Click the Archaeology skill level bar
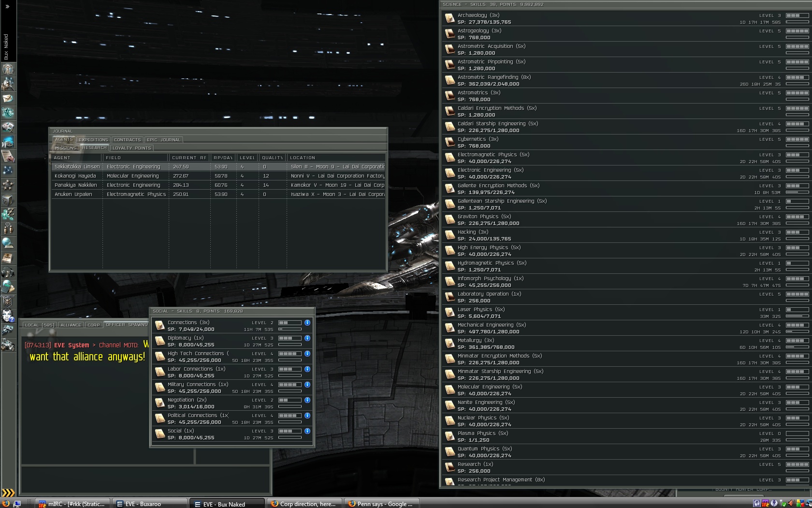812x508 pixels. click(x=797, y=15)
